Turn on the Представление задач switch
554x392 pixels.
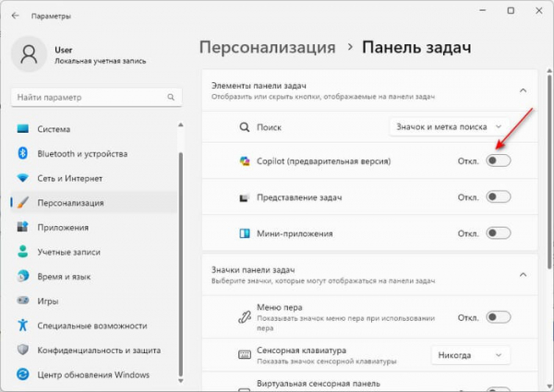tap(499, 196)
